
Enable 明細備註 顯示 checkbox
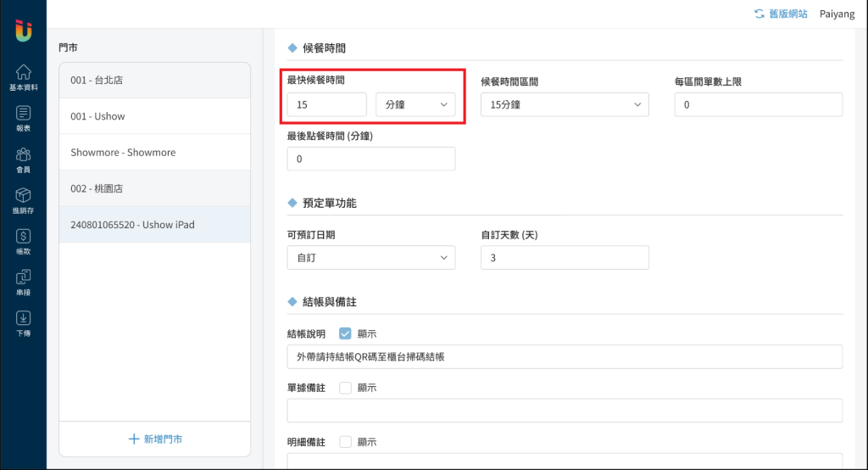[345, 442]
